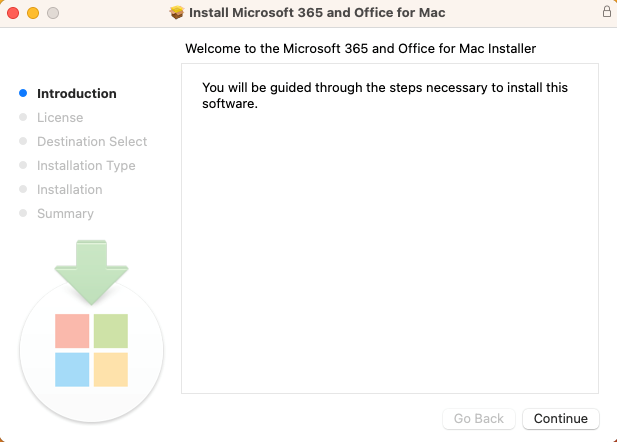Image resolution: width=617 pixels, height=442 pixels.
Task: Click the window title text
Action: click(317, 13)
